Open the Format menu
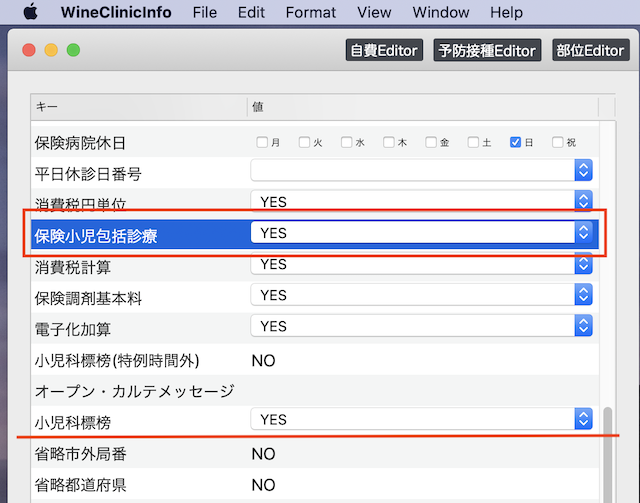The height and width of the screenshot is (503, 640). click(310, 13)
